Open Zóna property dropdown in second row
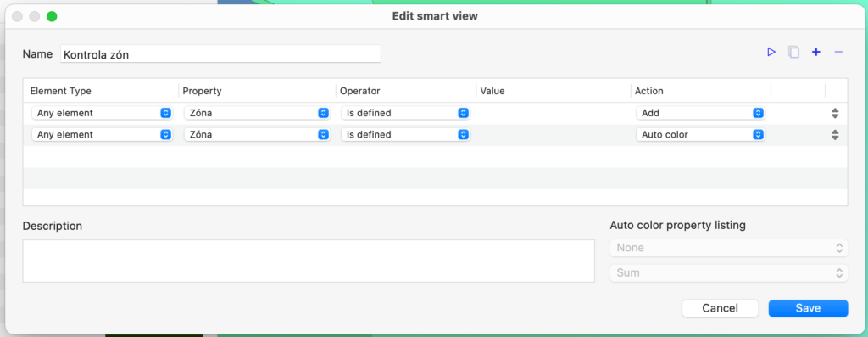The image size is (868, 337). (257, 135)
